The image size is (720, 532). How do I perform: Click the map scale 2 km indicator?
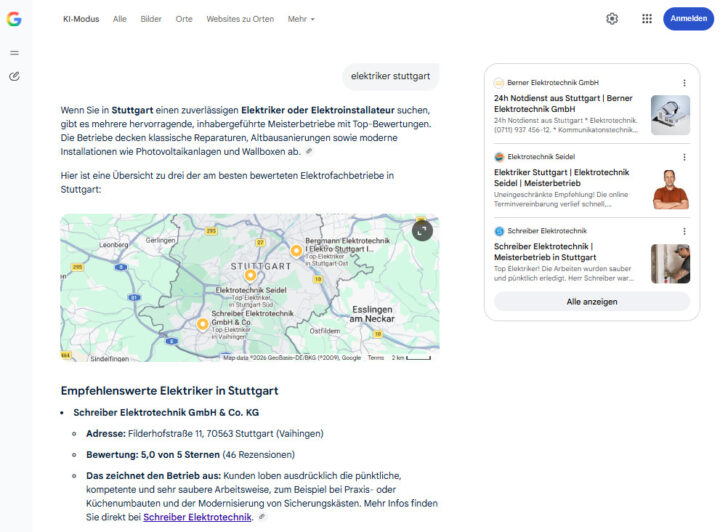(411, 358)
